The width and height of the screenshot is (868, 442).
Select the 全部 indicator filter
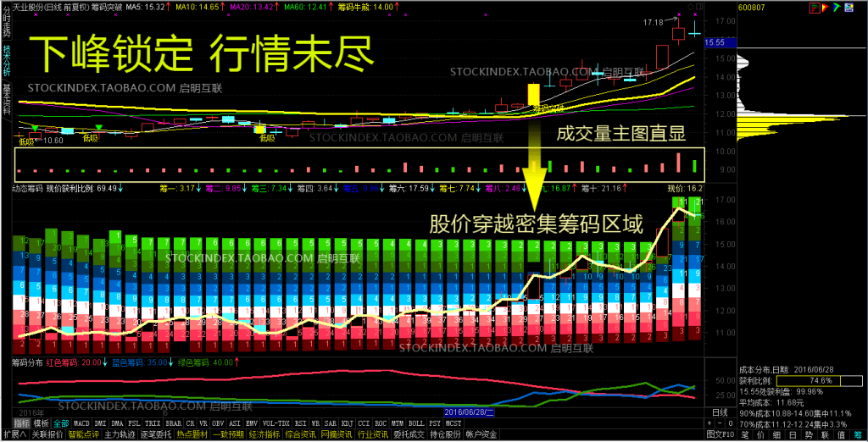click(x=61, y=423)
